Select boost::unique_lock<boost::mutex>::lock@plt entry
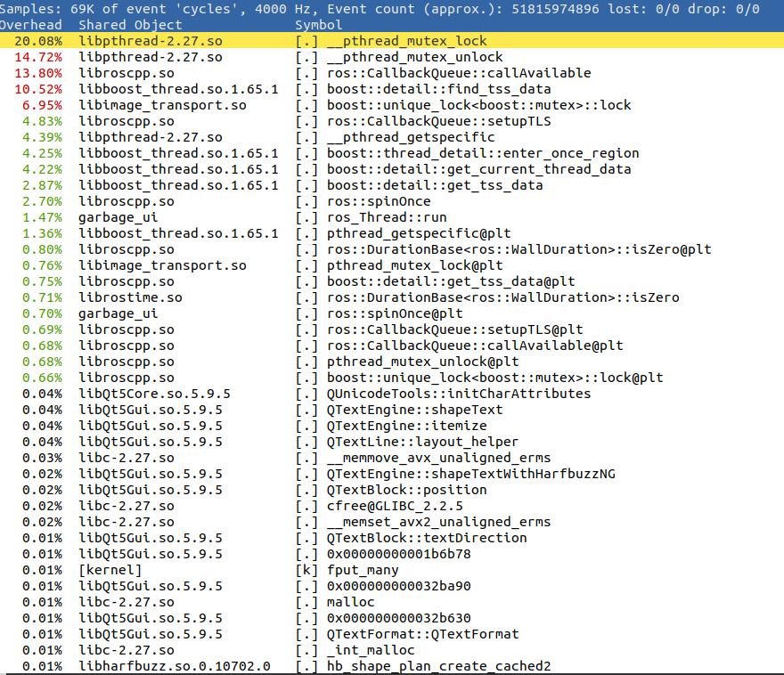The width and height of the screenshot is (784, 675). [x=392, y=378]
